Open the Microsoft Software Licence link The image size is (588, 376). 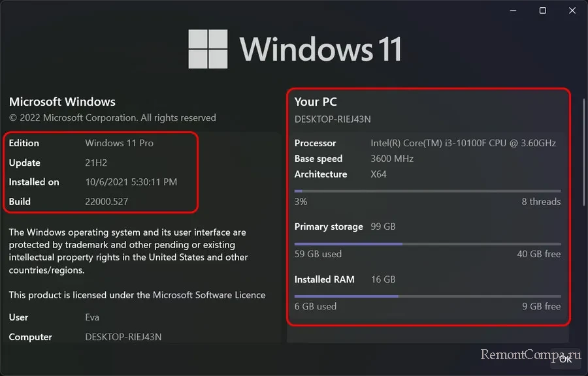[209, 295]
